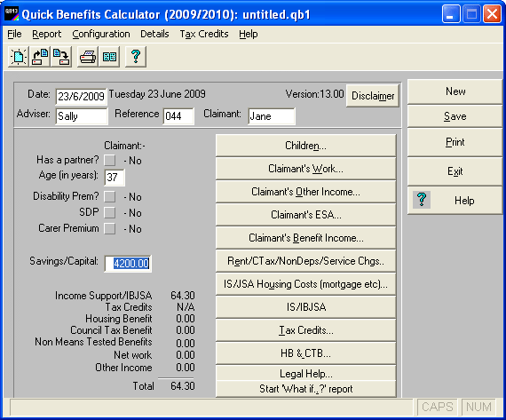Minimize the Quick Benefits Calculator window
Viewport: 506px width, 420px height.
pyautogui.click(x=451, y=14)
